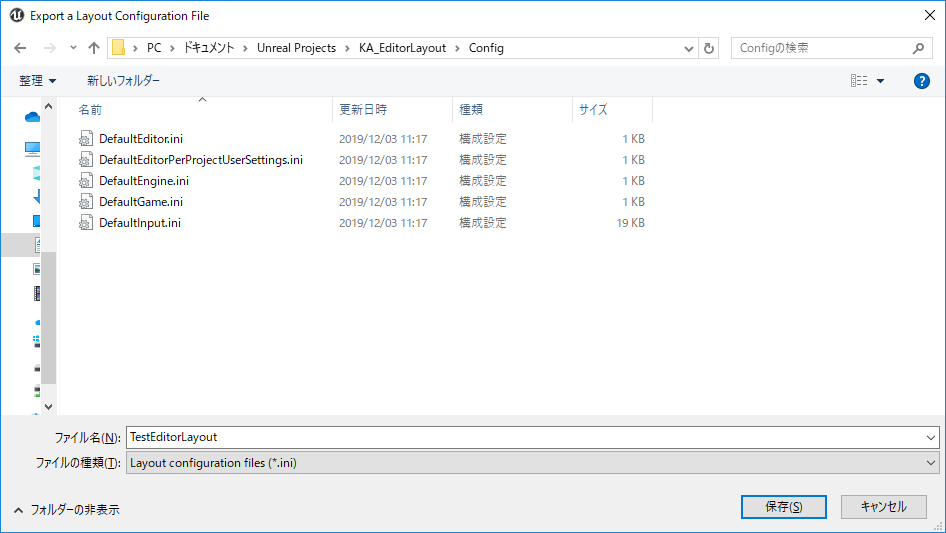Click the DefaultGame.ini file icon
The width and height of the screenshot is (946, 533).
(86, 202)
